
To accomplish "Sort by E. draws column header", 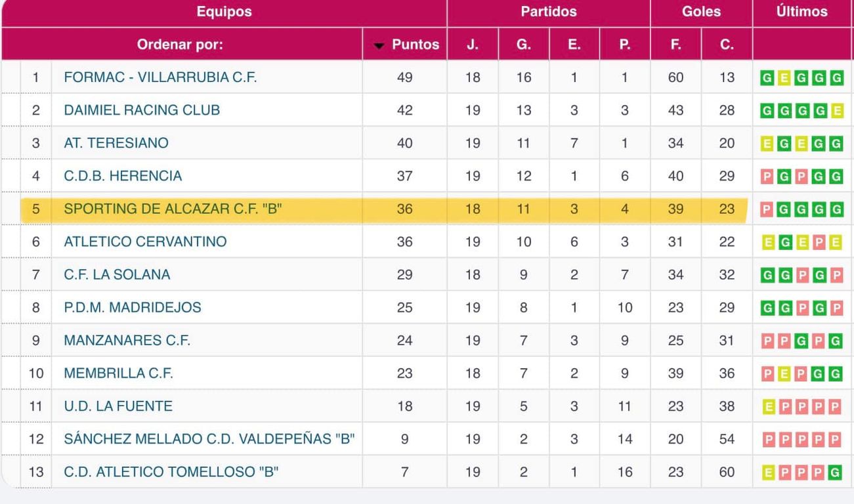I will (x=574, y=45).
